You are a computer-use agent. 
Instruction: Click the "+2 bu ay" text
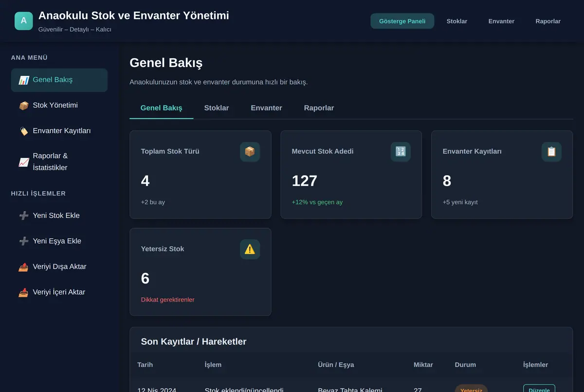(153, 202)
